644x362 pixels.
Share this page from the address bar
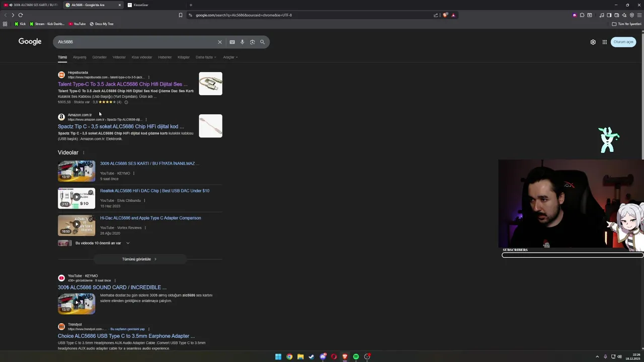pyautogui.click(x=436, y=15)
